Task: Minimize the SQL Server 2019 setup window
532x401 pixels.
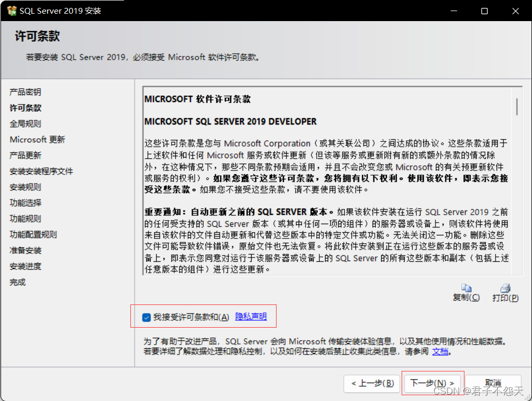Action: tap(454, 11)
